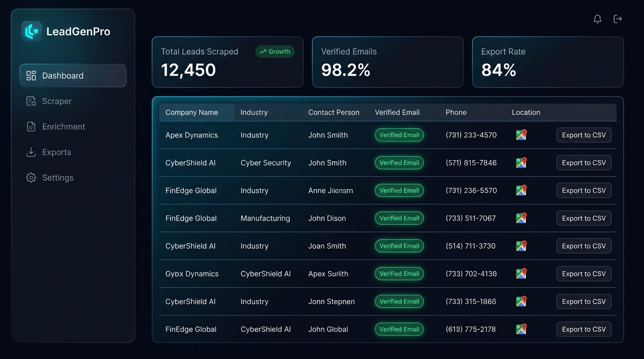Open the Exports page
Screen dimensions: 644x359
73,152
